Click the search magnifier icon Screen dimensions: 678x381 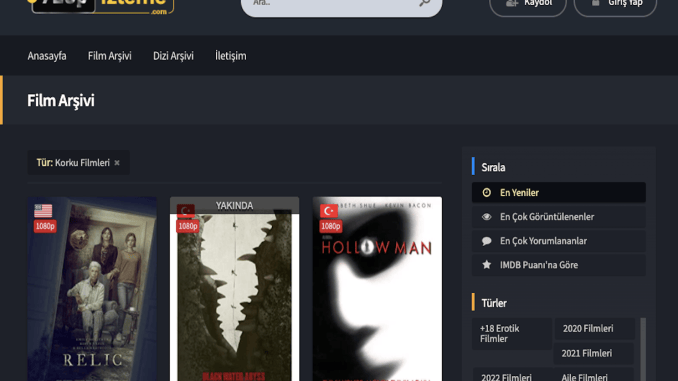(425, 3)
